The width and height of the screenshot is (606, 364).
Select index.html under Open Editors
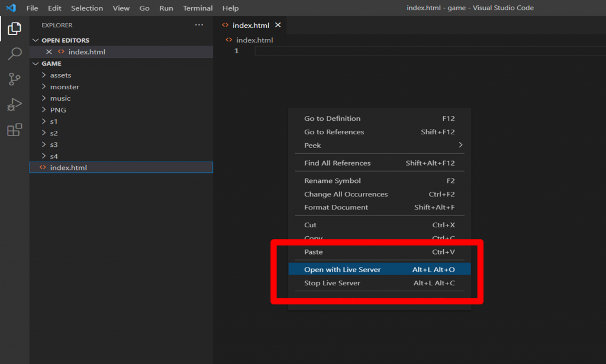121,51
